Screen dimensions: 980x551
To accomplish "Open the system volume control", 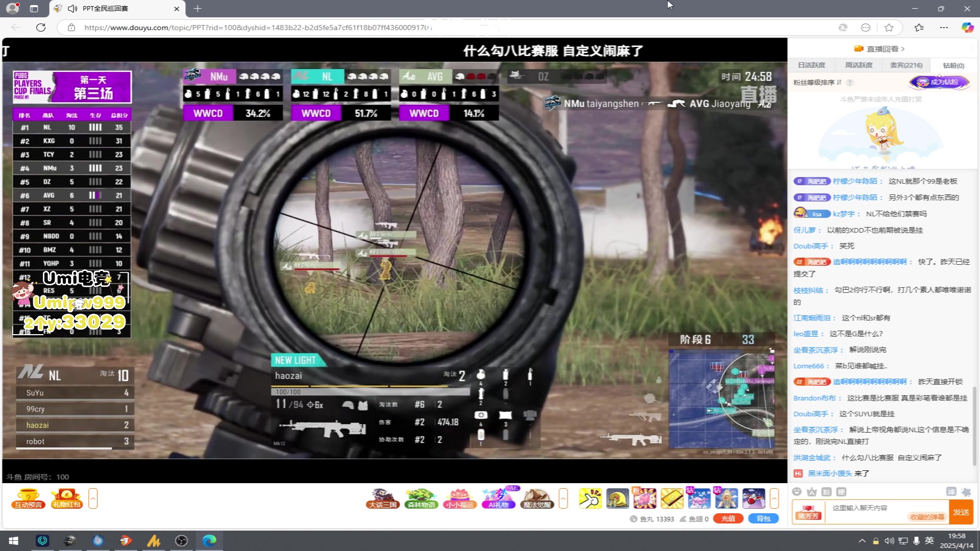I will click(x=890, y=541).
